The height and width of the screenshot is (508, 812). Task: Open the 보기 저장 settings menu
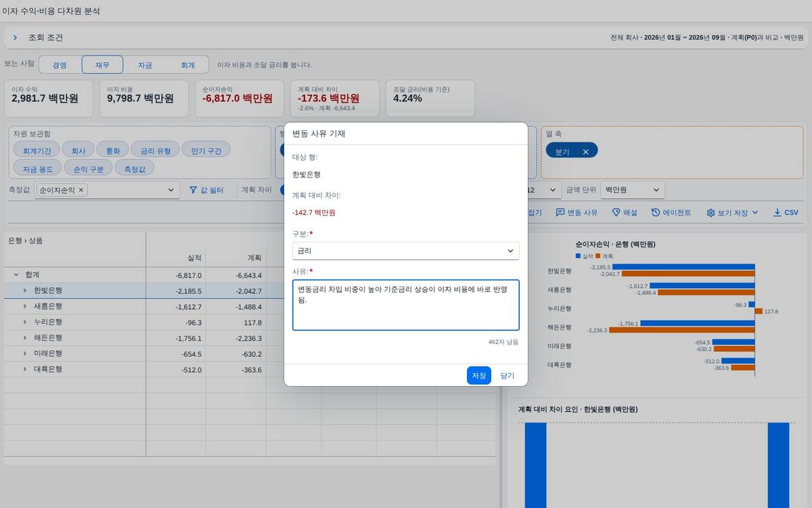tap(733, 213)
